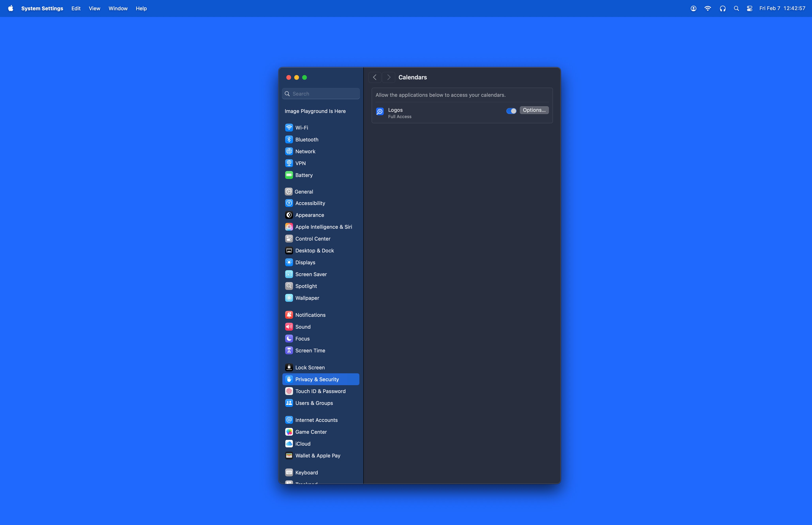
Task: Select Network in the sidebar
Action: pos(321,151)
